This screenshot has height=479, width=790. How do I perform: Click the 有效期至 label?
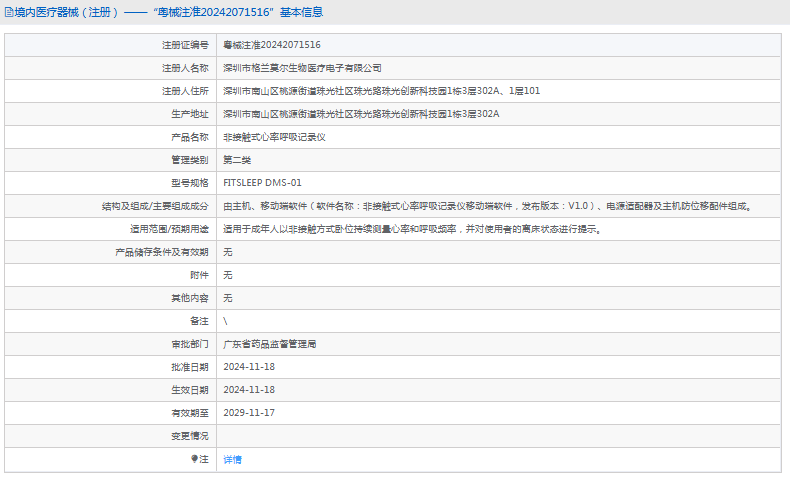click(x=189, y=413)
